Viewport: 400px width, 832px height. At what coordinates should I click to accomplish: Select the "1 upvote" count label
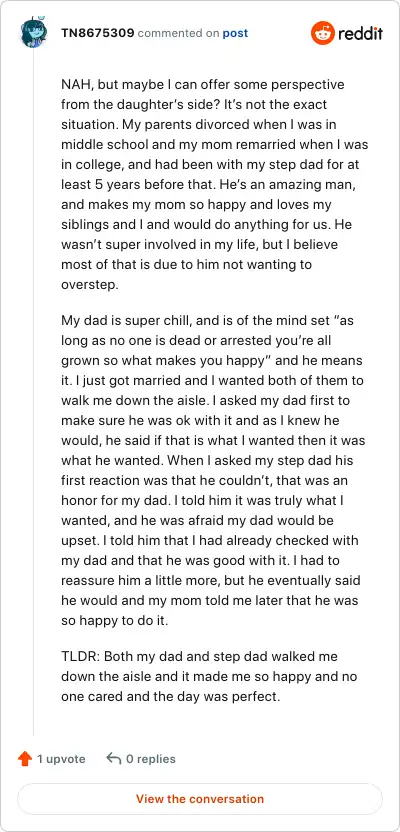pos(61,759)
